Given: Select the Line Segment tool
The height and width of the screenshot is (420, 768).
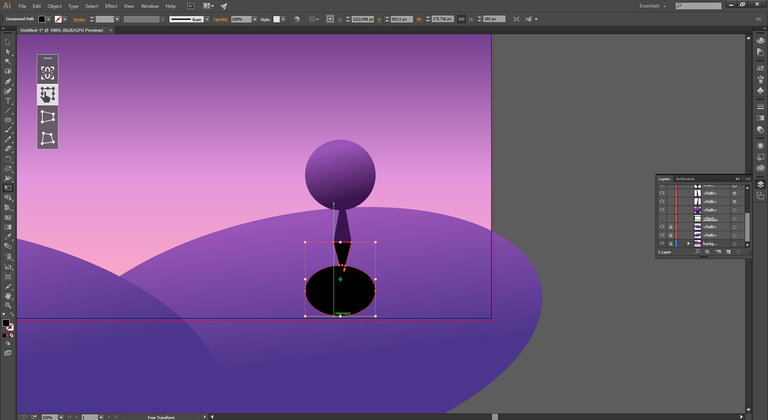Looking at the screenshot, I should pos(8,111).
